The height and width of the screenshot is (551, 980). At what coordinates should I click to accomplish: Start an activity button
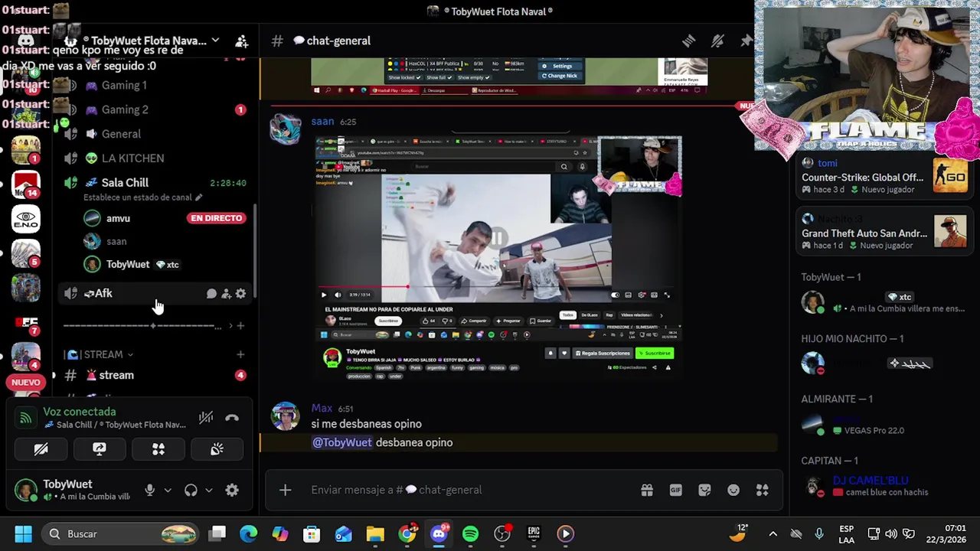tap(158, 449)
